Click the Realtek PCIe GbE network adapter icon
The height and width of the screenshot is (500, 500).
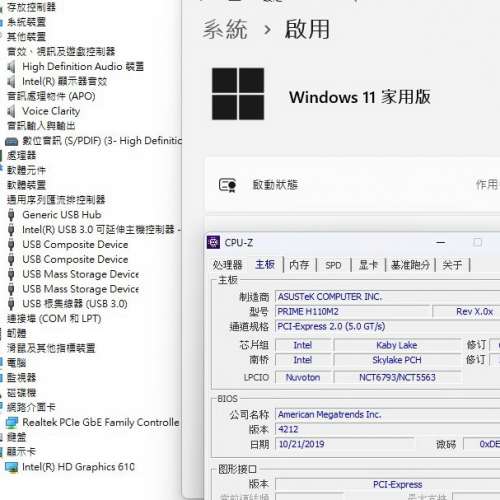(12, 423)
